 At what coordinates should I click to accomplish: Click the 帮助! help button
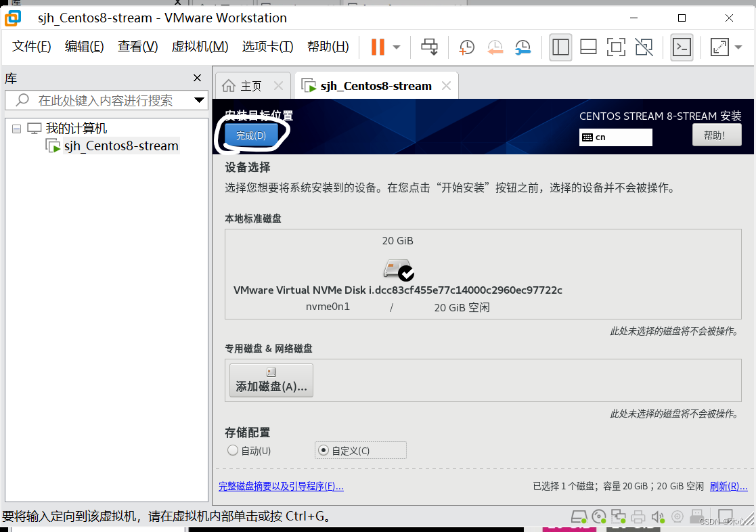(x=717, y=135)
